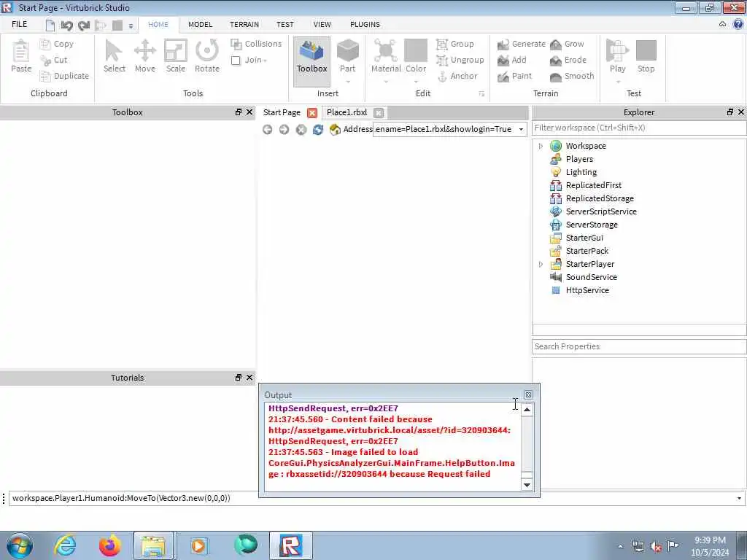The height and width of the screenshot is (560, 747).
Task: Toggle the Collisions option
Action: [x=256, y=44]
